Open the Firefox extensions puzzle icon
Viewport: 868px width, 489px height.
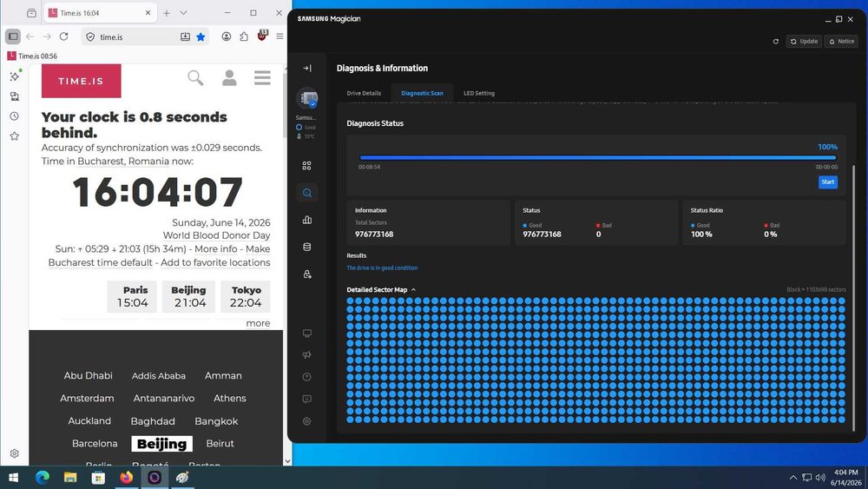[x=244, y=36]
